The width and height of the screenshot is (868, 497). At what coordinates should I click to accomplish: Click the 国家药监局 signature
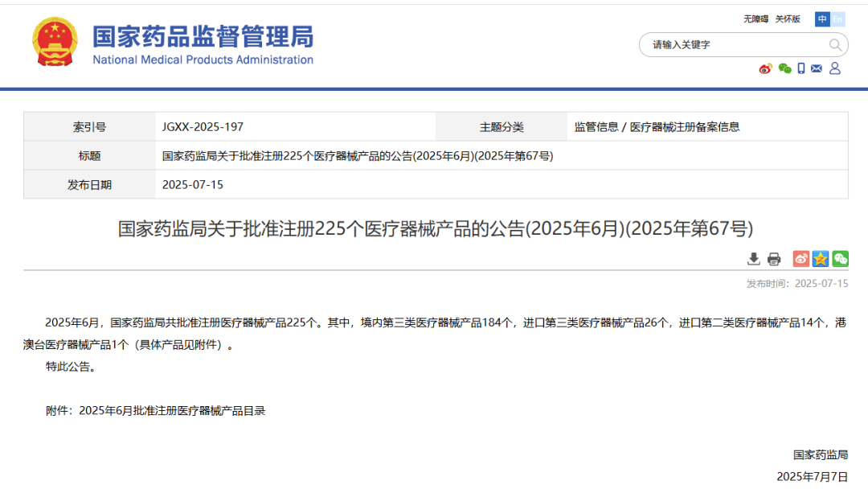(821, 455)
